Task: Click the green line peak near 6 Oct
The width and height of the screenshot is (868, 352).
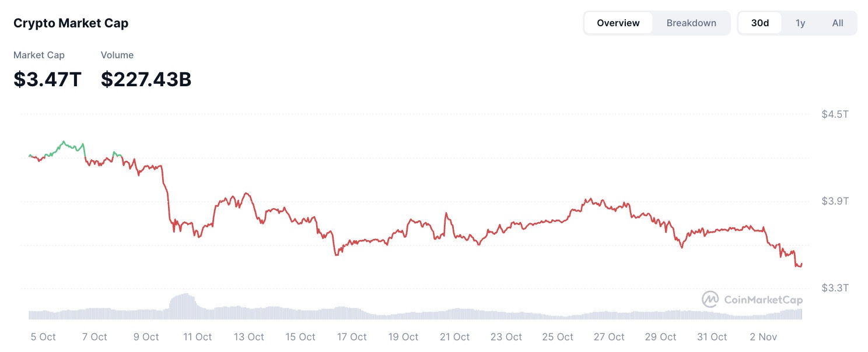Action: pos(63,142)
